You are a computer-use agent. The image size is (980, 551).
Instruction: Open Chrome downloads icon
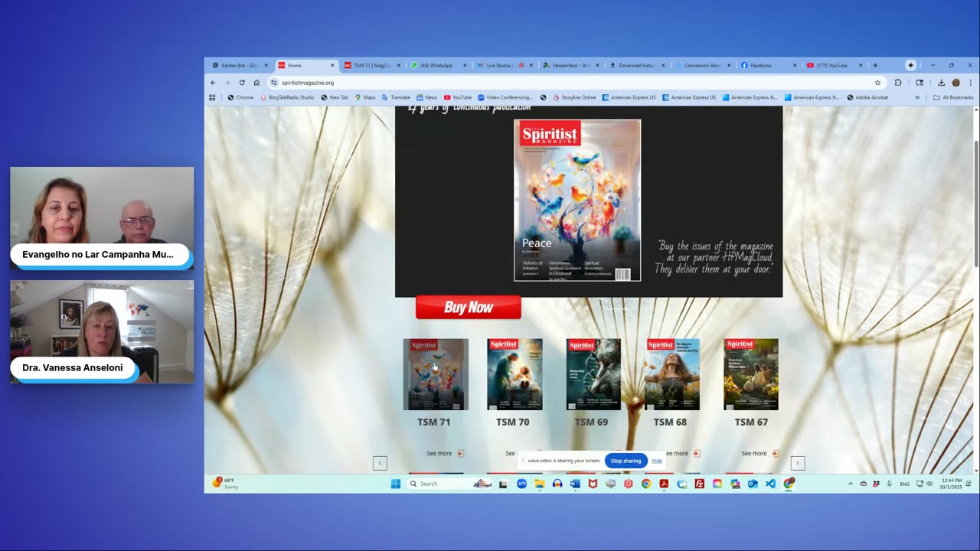[x=941, y=83]
